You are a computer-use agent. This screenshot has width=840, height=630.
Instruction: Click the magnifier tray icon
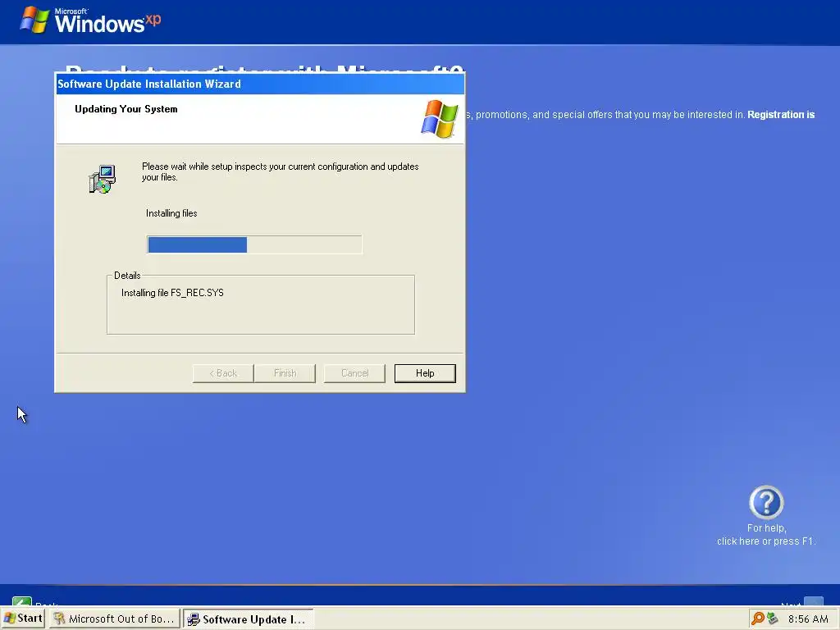point(757,619)
